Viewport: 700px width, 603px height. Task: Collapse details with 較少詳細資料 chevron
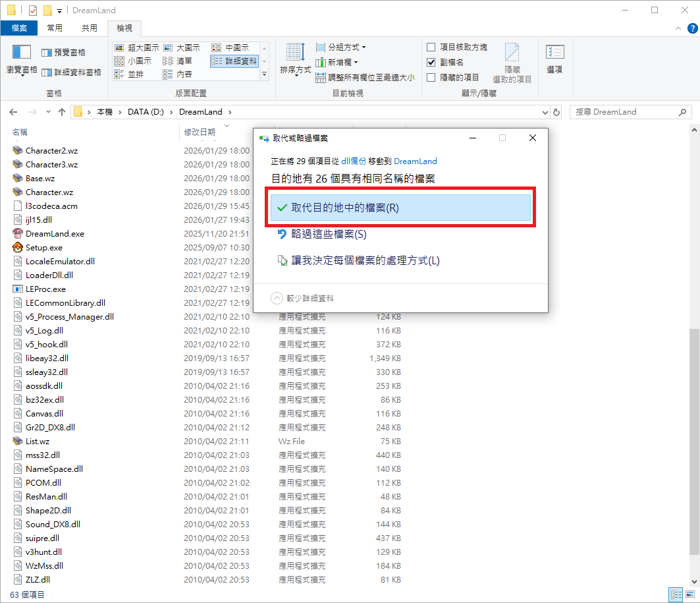(277, 298)
